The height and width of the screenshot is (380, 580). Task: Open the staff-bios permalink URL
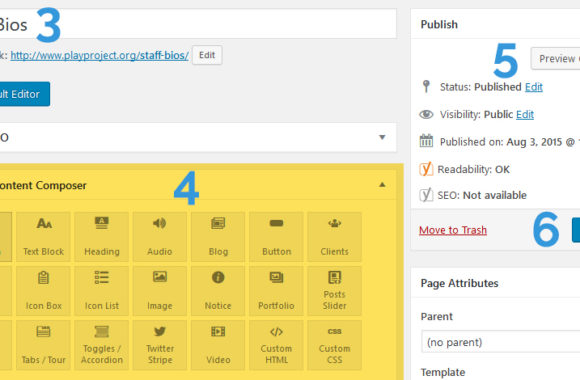pyautogui.click(x=100, y=56)
